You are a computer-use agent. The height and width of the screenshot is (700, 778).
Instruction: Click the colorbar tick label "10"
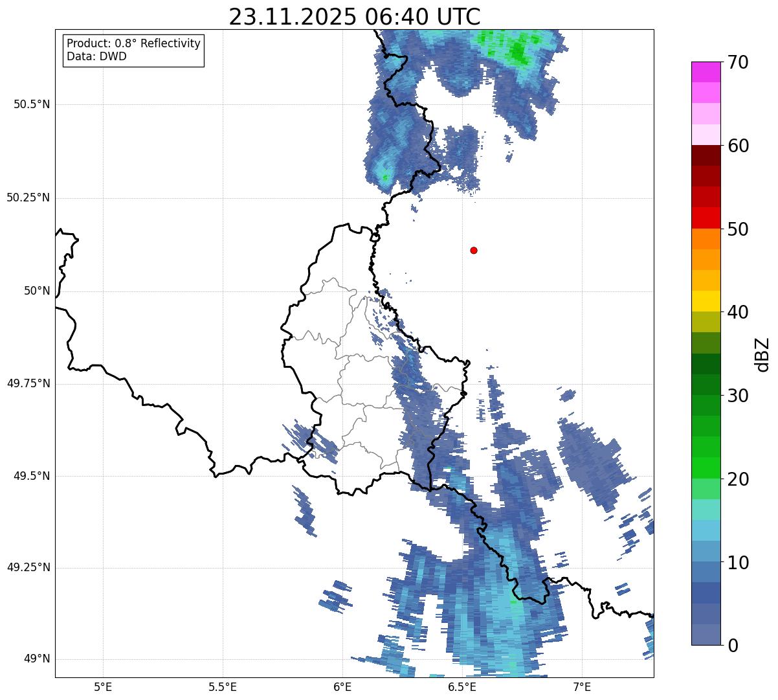pos(738,563)
